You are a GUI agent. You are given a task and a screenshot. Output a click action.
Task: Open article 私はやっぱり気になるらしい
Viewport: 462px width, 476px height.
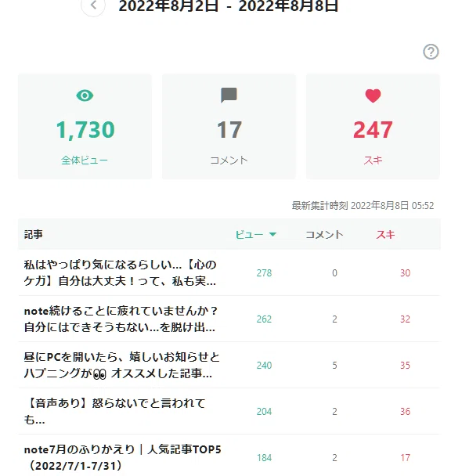point(121,272)
